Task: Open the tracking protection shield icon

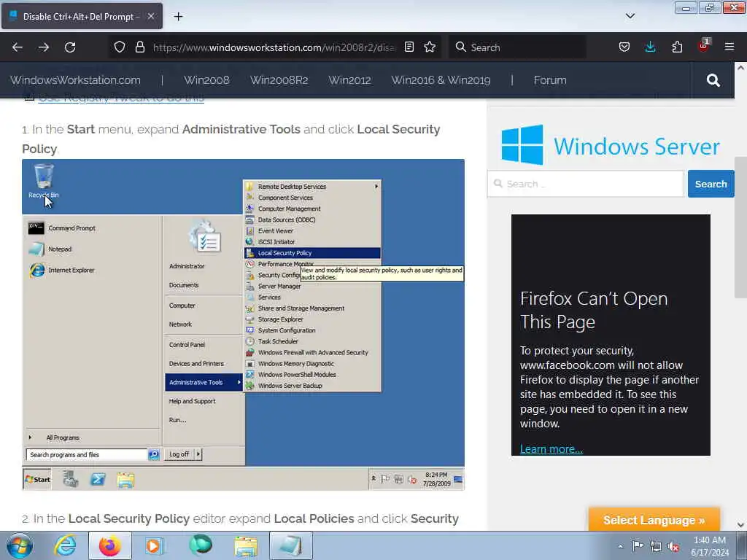Action: [120, 47]
